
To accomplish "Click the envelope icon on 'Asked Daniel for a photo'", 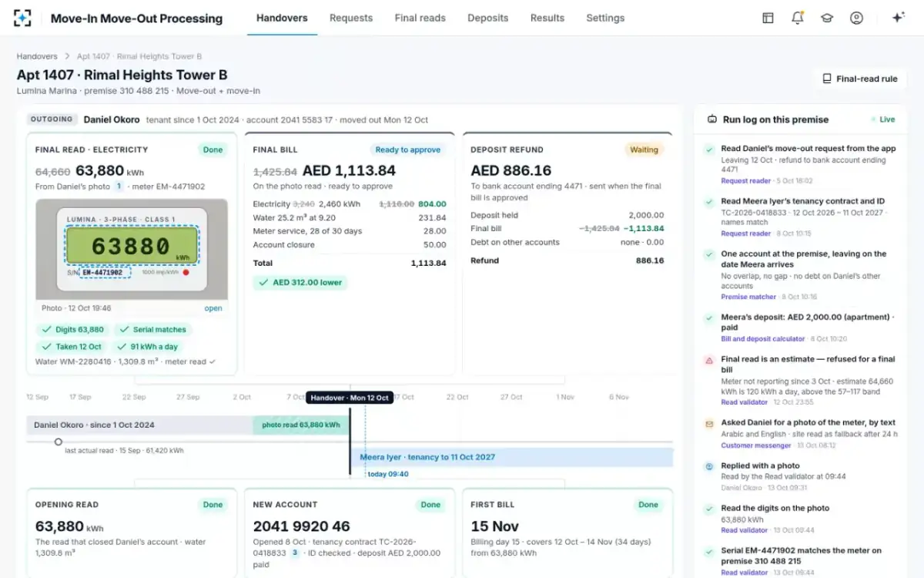I will (709, 423).
